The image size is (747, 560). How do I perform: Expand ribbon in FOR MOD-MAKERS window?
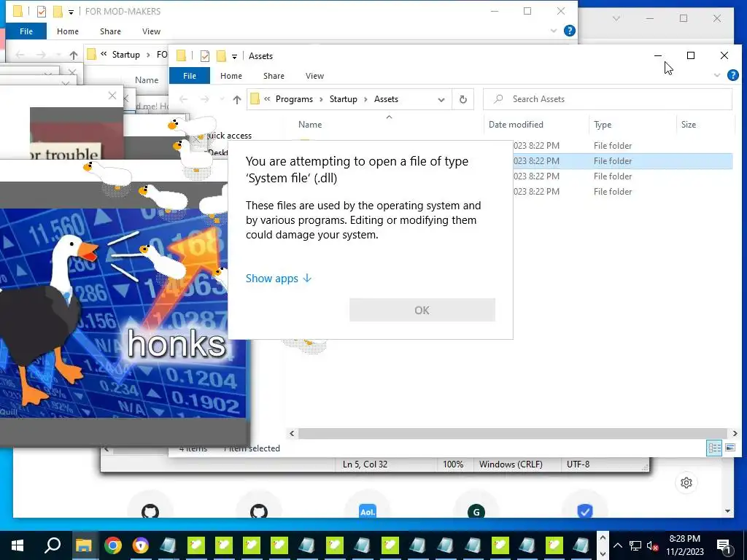click(x=554, y=31)
